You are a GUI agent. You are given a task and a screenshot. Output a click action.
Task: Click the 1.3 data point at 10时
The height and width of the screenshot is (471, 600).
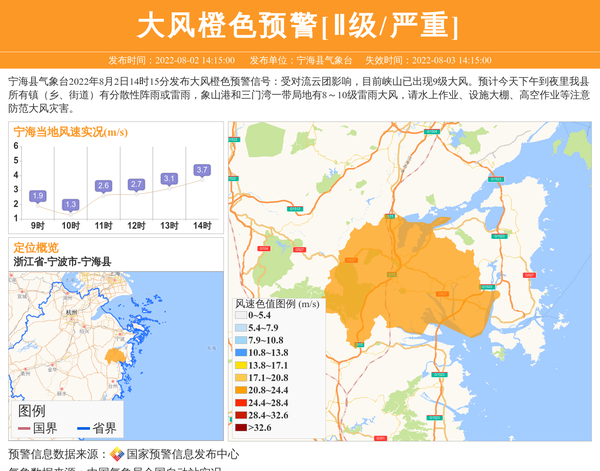70,204
